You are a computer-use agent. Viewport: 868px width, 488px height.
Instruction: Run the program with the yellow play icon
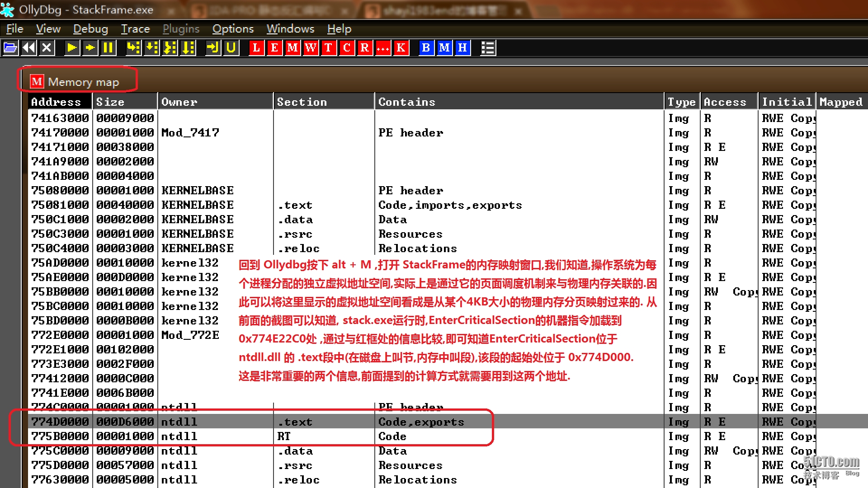pyautogui.click(x=71, y=47)
